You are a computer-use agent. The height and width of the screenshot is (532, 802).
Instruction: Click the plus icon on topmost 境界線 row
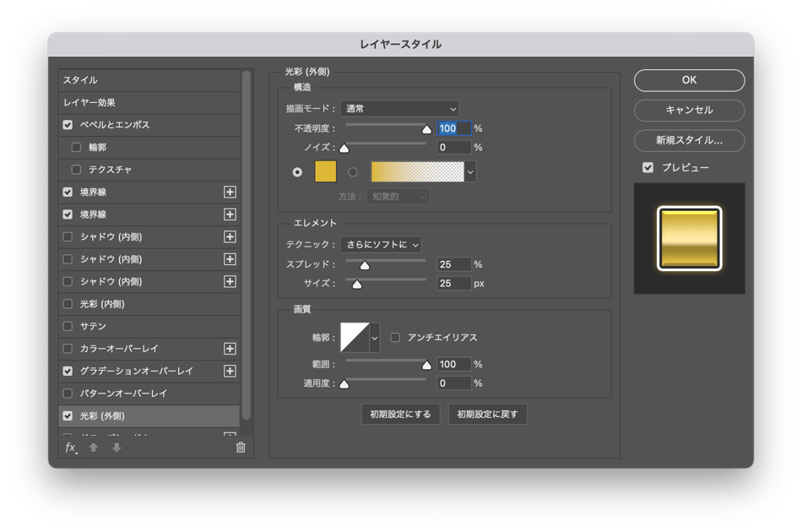[x=230, y=193]
